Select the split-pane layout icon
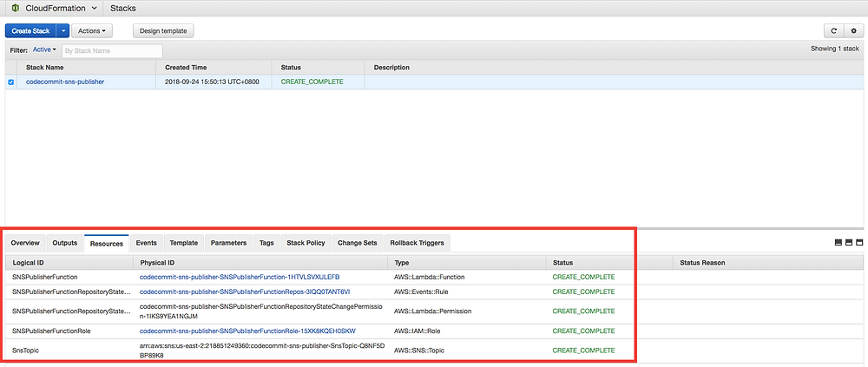 pyautogui.click(x=849, y=242)
